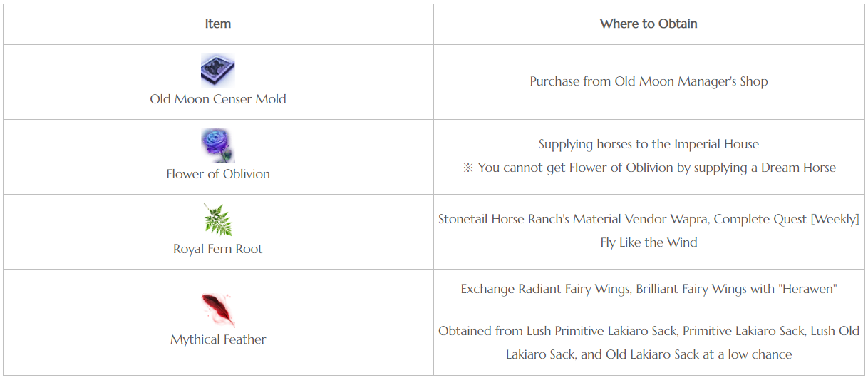
Task: Select the Mythical Feather item name
Action: point(218,339)
